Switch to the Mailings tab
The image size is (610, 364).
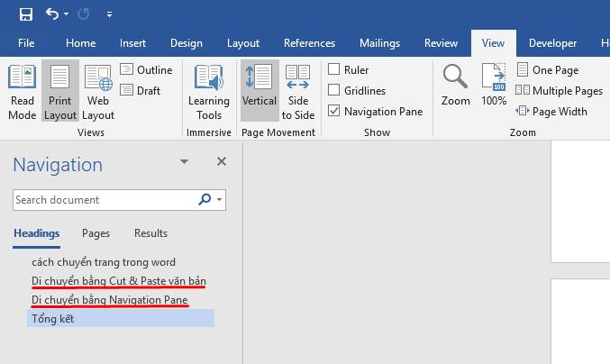pos(379,43)
